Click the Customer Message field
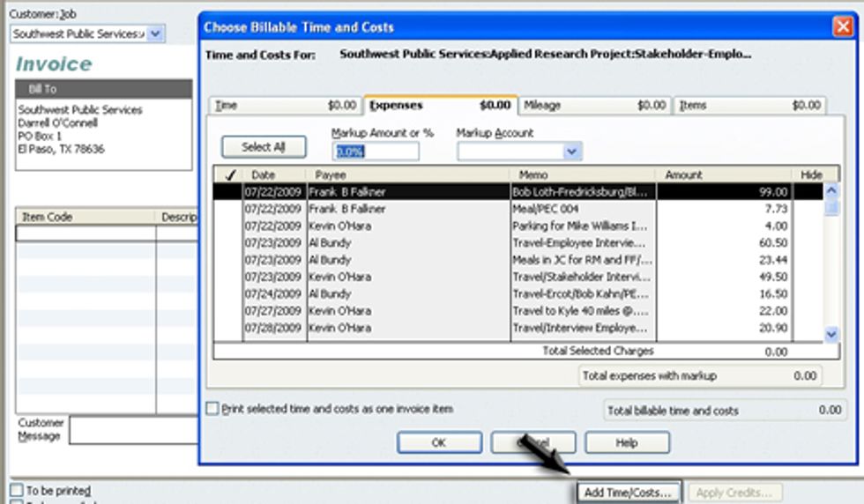 click(134, 430)
